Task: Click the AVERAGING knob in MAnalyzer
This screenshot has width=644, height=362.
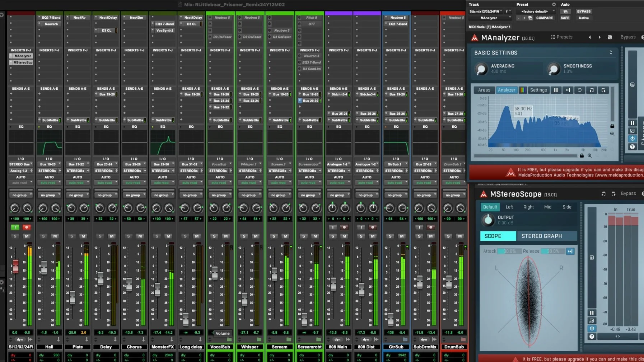Action: pos(481,69)
